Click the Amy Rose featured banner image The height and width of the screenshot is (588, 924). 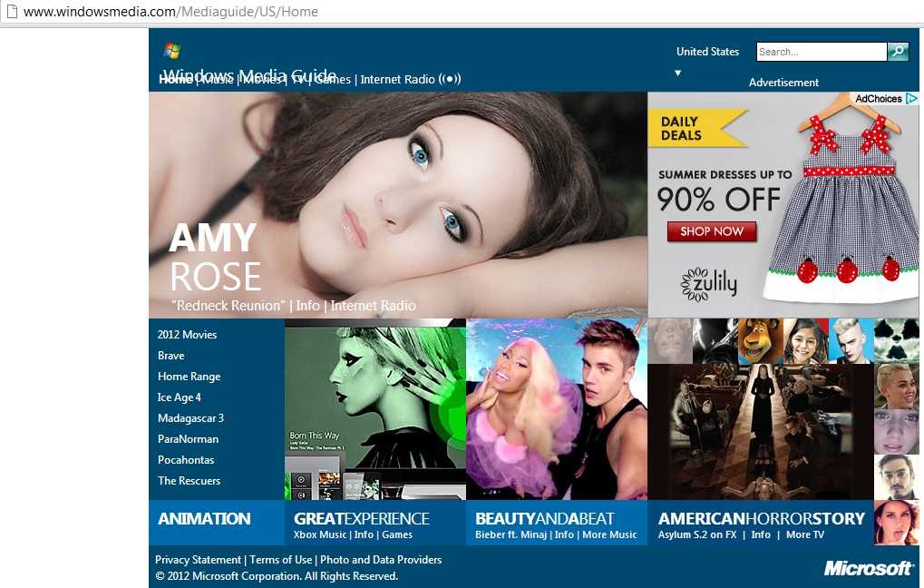pyautogui.click(x=398, y=205)
